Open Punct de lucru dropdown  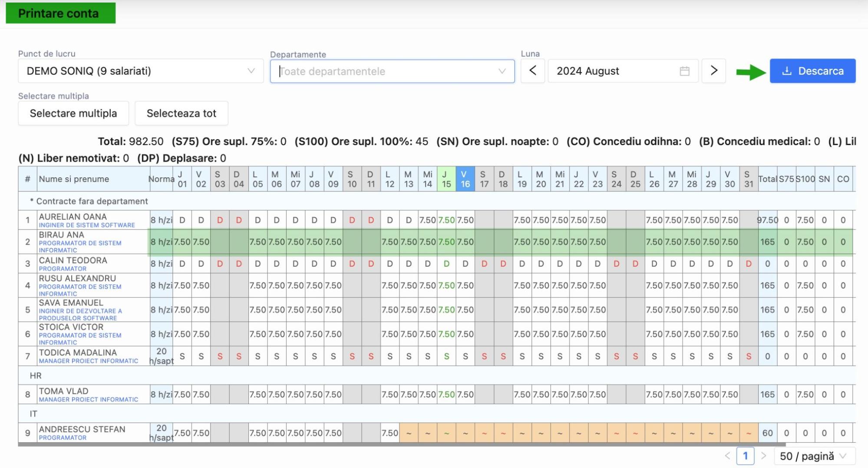click(141, 71)
